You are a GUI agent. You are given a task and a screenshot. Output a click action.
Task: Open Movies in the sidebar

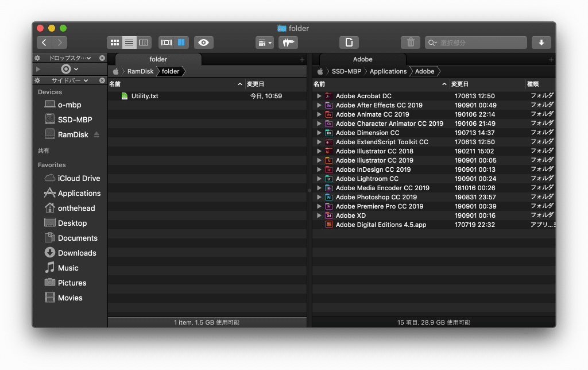pyautogui.click(x=69, y=298)
